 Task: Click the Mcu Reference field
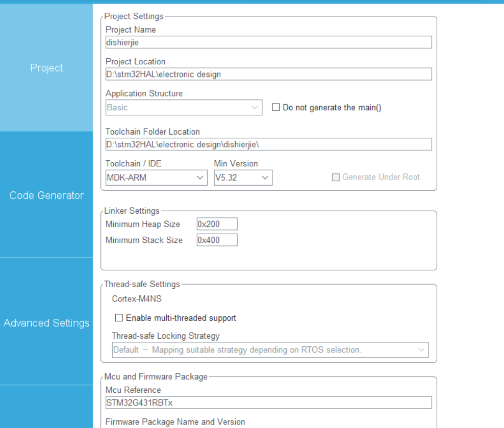(268, 402)
